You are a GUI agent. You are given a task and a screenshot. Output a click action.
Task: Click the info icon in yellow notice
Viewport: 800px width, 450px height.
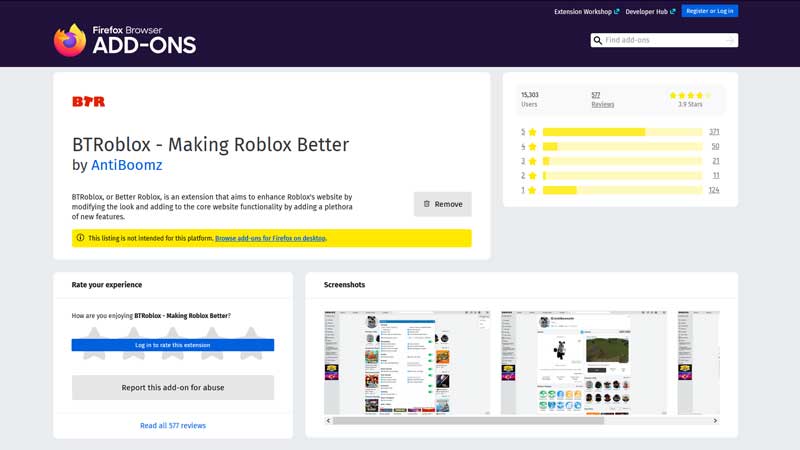pos(80,238)
